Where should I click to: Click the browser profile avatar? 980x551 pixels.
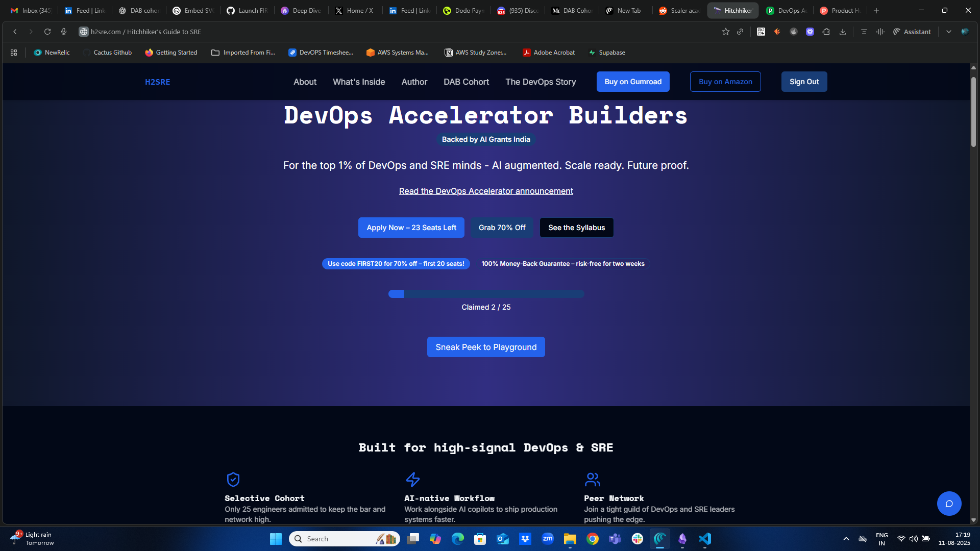[965, 31]
